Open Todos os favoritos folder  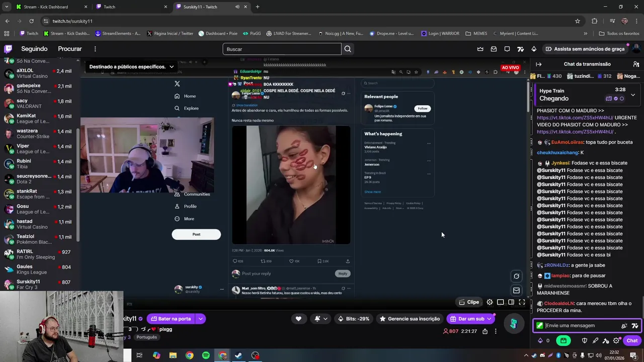[x=619, y=33]
